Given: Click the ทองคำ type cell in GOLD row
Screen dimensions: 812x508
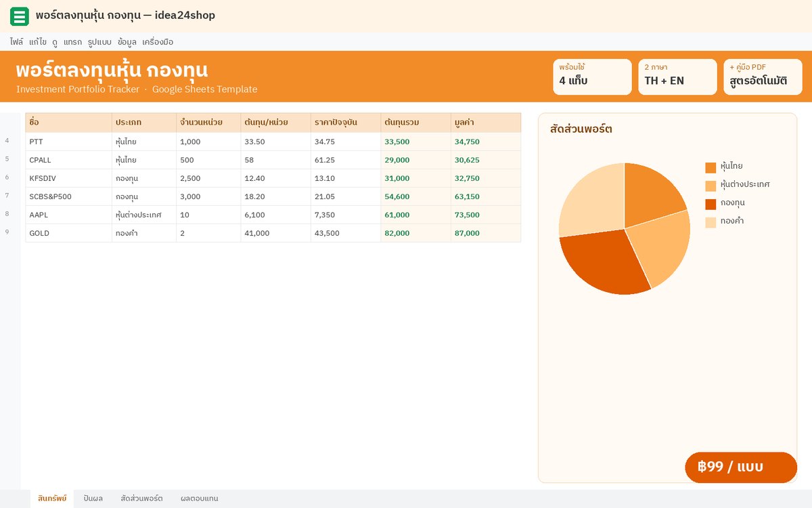Looking at the screenshot, I should 144,233.
